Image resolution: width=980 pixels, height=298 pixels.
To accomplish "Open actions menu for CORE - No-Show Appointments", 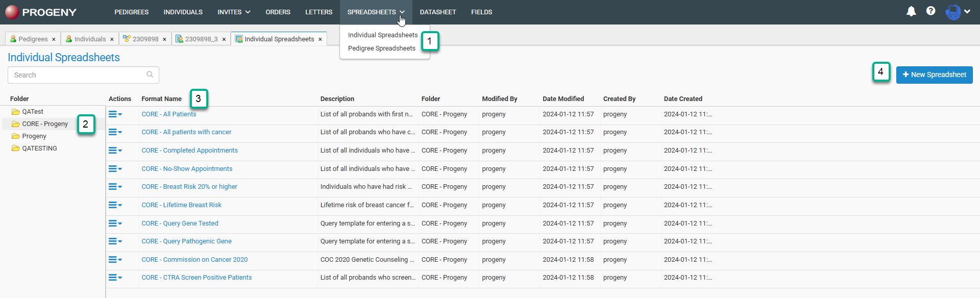I will tap(115, 169).
